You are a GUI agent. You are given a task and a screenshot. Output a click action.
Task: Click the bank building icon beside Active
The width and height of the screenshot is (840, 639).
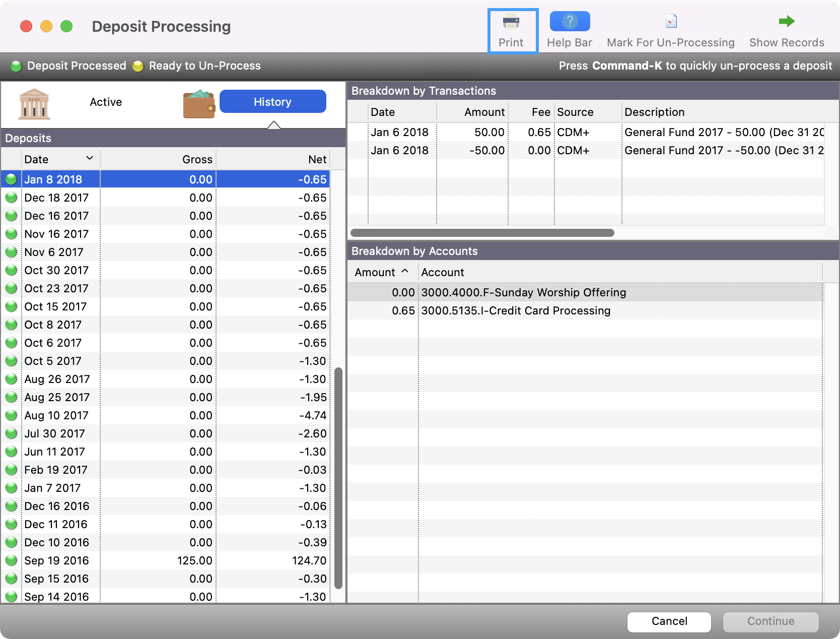pyautogui.click(x=33, y=103)
